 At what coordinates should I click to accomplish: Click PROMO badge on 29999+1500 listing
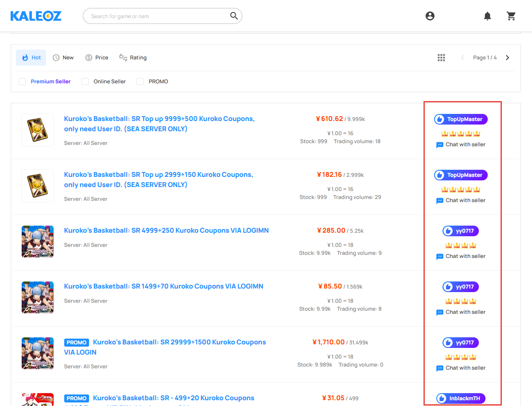[x=77, y=343]
